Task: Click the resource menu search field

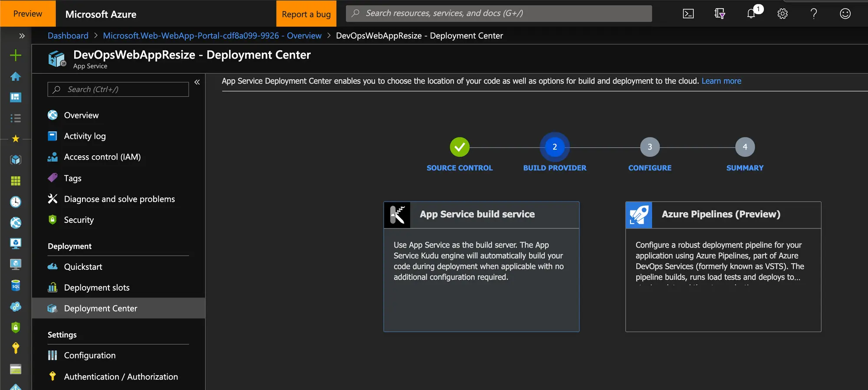Action: (x=118, y=89)
